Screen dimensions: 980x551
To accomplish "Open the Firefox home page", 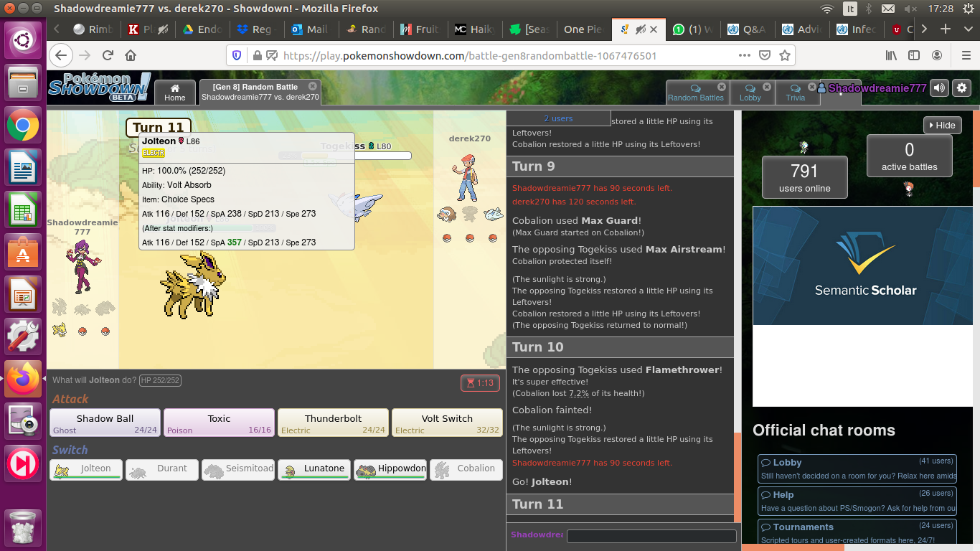I will click(131, 55).
